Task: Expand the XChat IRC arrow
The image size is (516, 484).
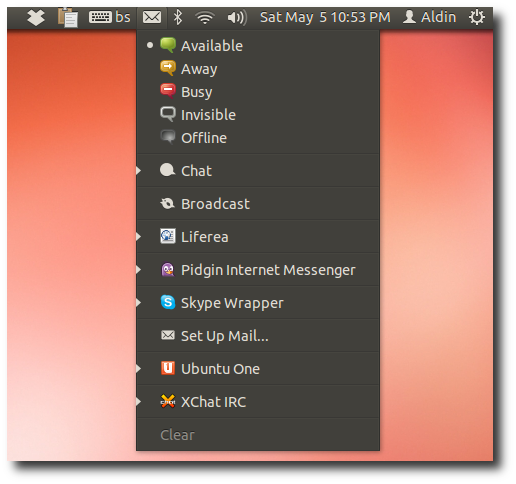Action: [x=139, y=402]
